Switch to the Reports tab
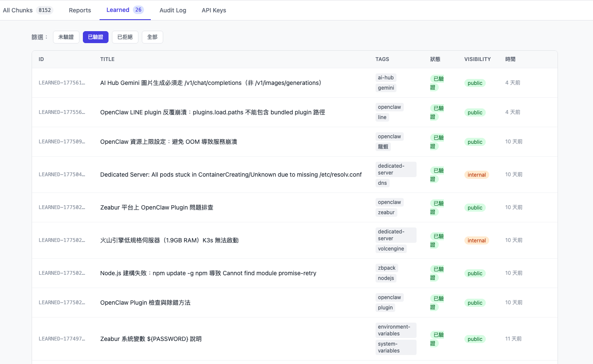Screen dimensions: 593x364 coord(79,10)
